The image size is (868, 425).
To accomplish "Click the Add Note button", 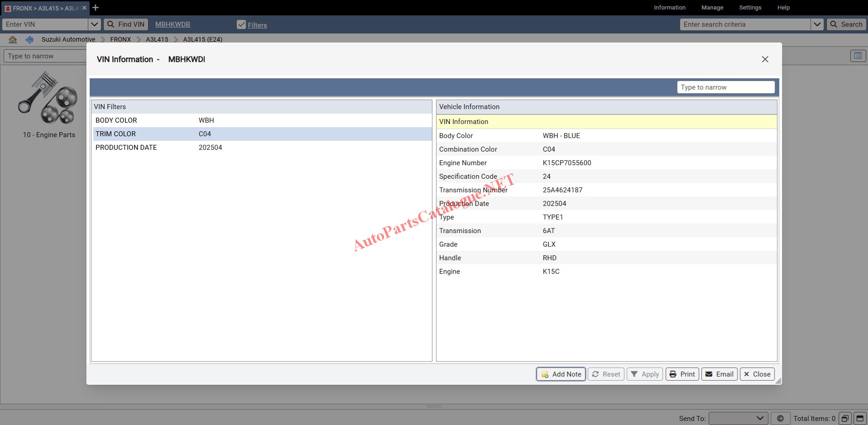I will (561, 374).
